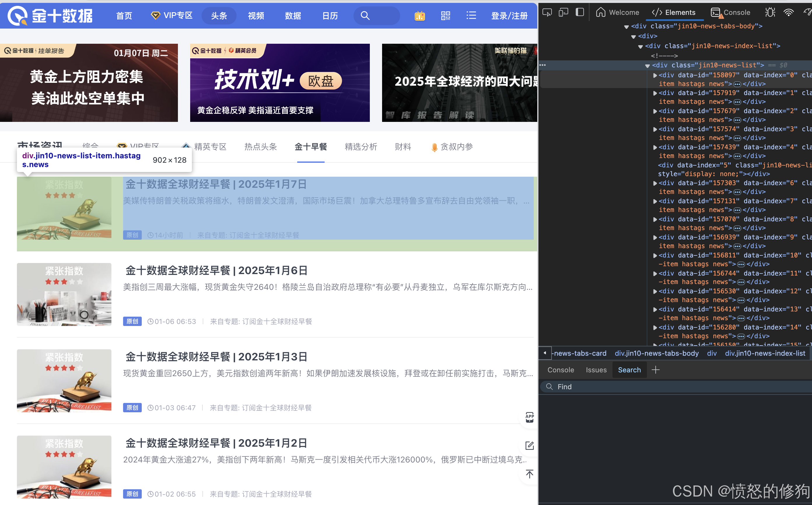The width and height of the screenshot is (812, 505).
Task: Toggle device emulation mode icon
Action: [x=563, y=13]
